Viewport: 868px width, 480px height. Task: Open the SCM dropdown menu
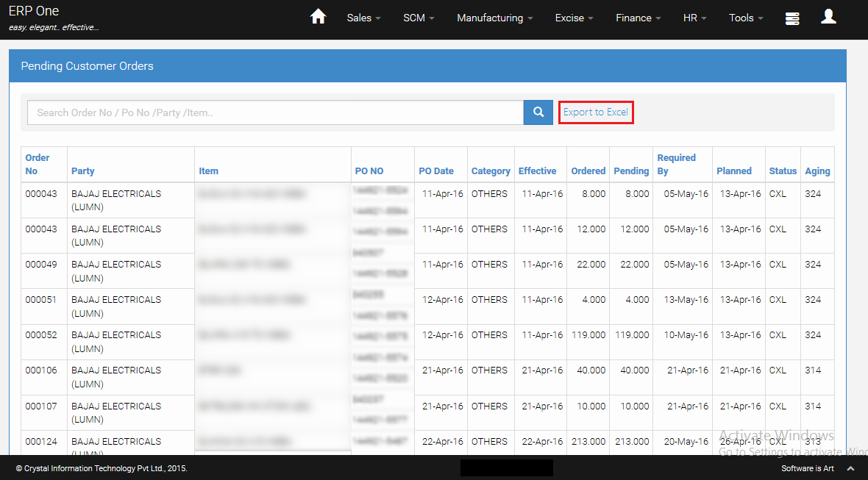point(419,18)
